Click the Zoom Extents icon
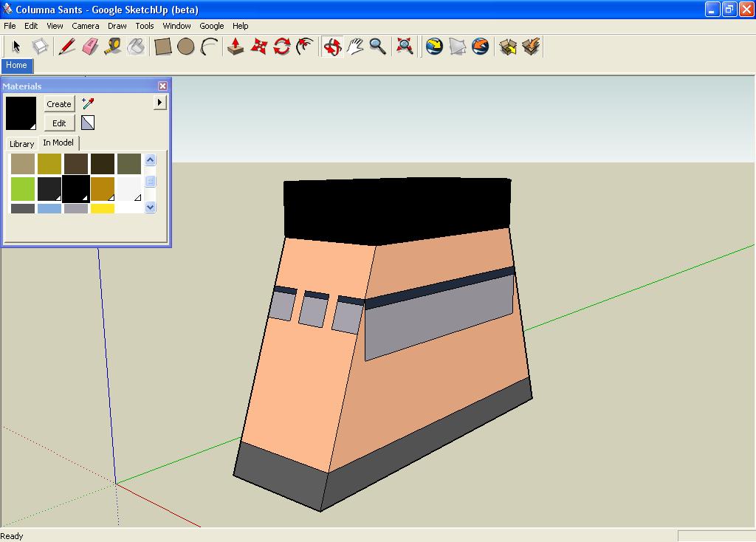Screen dimensions: 756x542 pyautogui.click(x=404, y=47)
